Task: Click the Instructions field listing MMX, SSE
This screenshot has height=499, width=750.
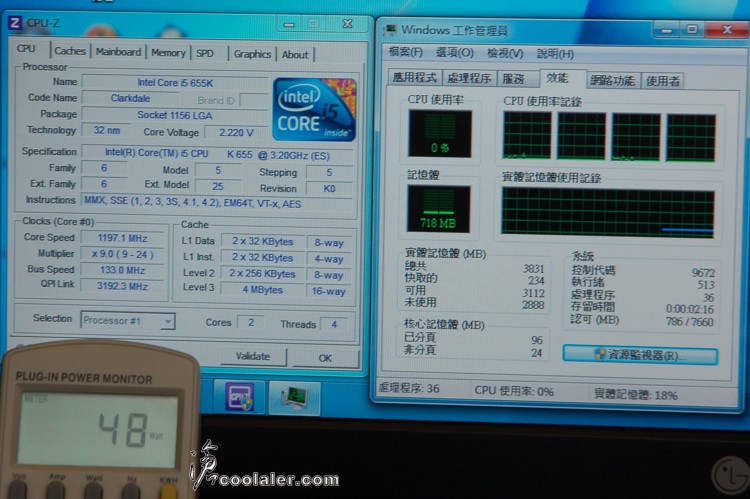Action: pyautogui.click(x=218, y=202)
